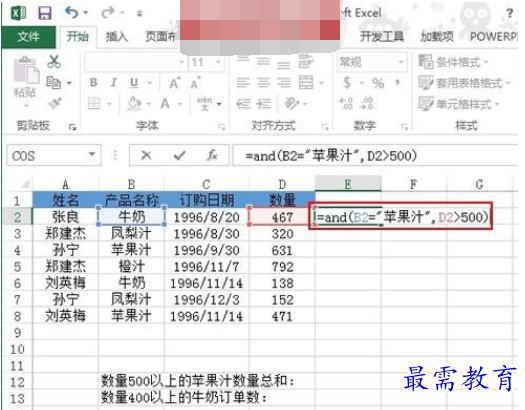525x410 pixels.
Task: Open font name dropdown arrow
Action: [181, 62]
